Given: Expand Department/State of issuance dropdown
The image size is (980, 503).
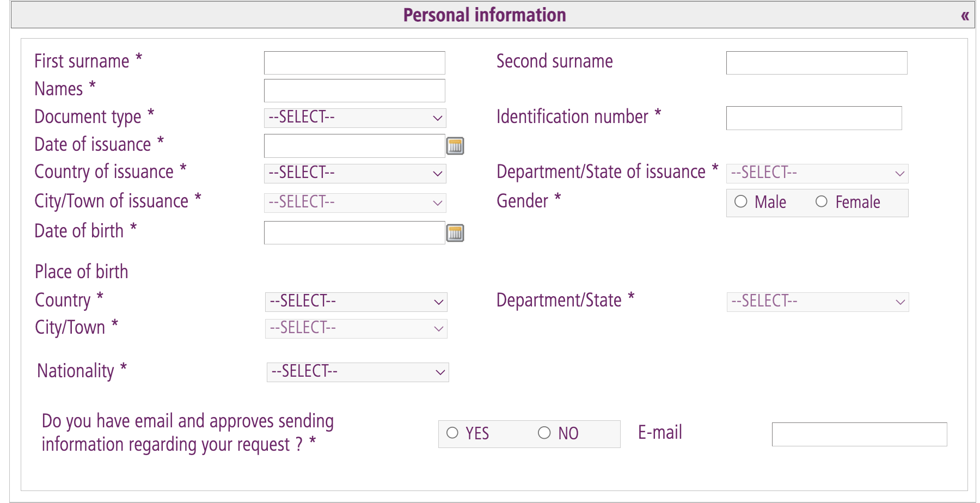Looking at the screenshot, I should tap(817, 173).
